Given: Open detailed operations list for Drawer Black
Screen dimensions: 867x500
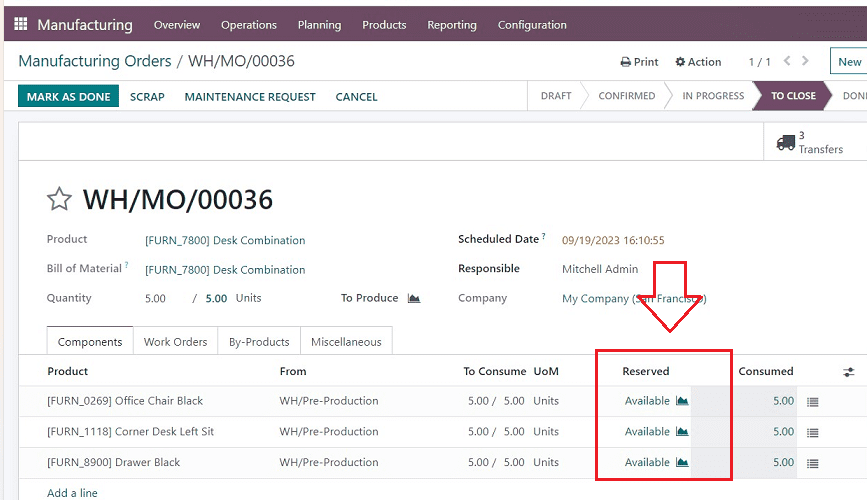Looking at the screenshot, I should [x=812, y=463].
